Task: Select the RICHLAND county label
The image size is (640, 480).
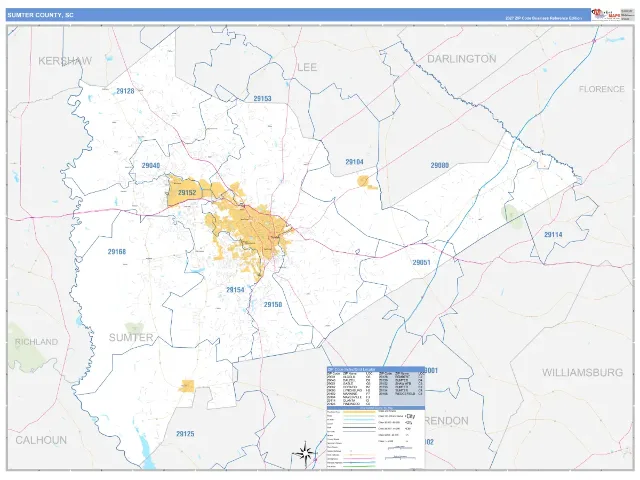Action: [x=36, y=342]
